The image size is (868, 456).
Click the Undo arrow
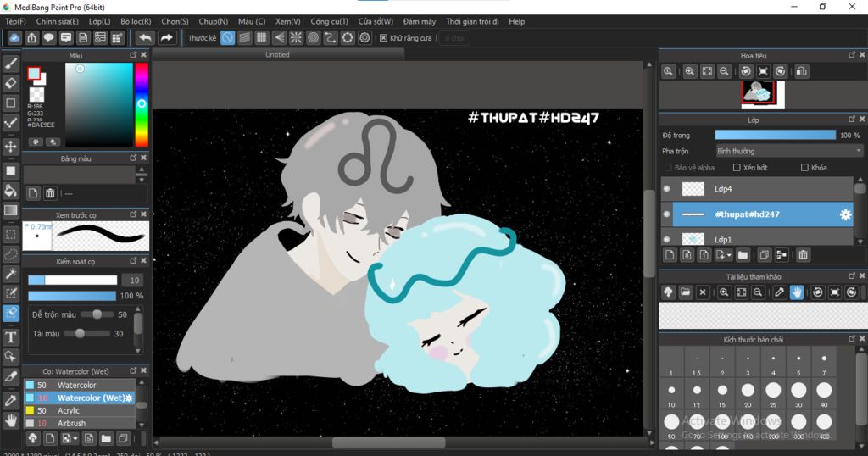(x=145, y=37)
